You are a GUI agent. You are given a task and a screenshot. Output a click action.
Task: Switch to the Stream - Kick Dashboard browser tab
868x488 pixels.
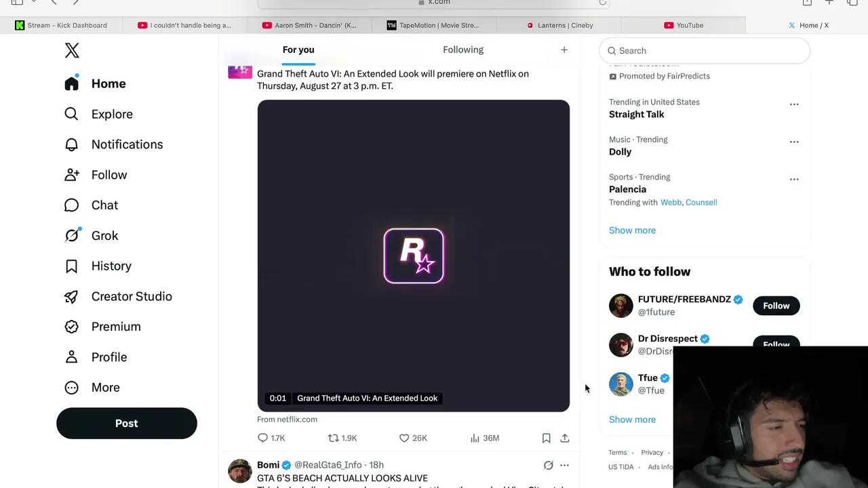tap(61, 25)
